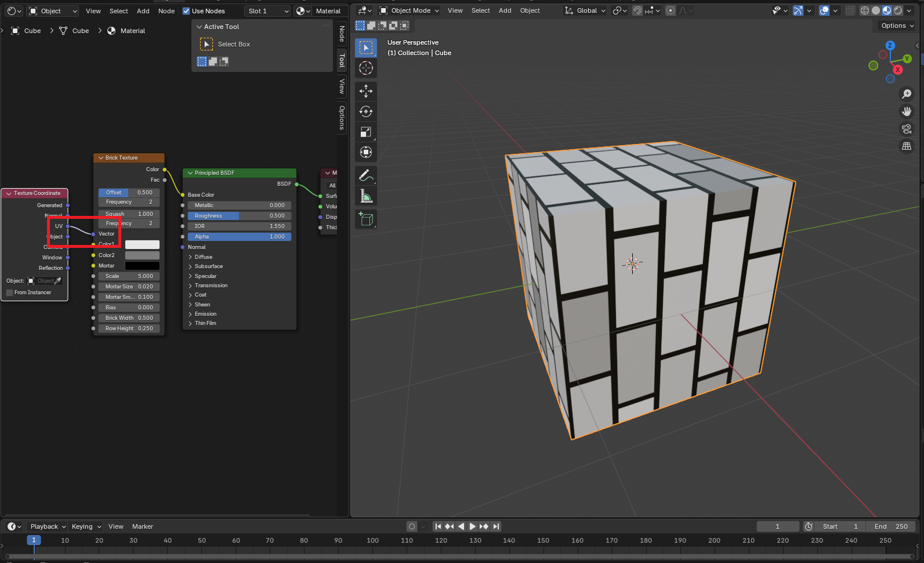Click the Color1 white swatch
The image size is (924, 563).
pyautogui.click(x=142, y=245)
